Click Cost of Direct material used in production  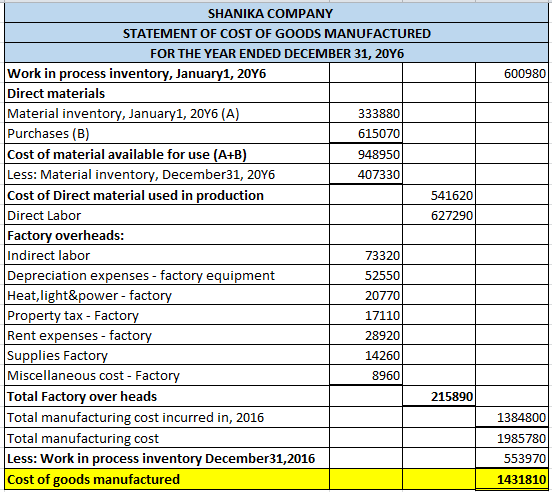point(135,195)
